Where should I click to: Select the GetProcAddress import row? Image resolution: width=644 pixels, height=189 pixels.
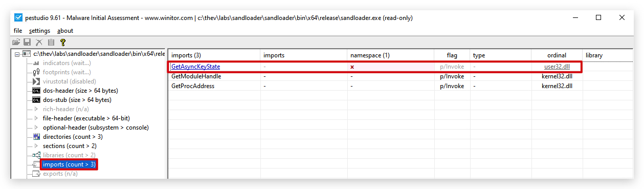pyautogui.click(x=401, y=86)
